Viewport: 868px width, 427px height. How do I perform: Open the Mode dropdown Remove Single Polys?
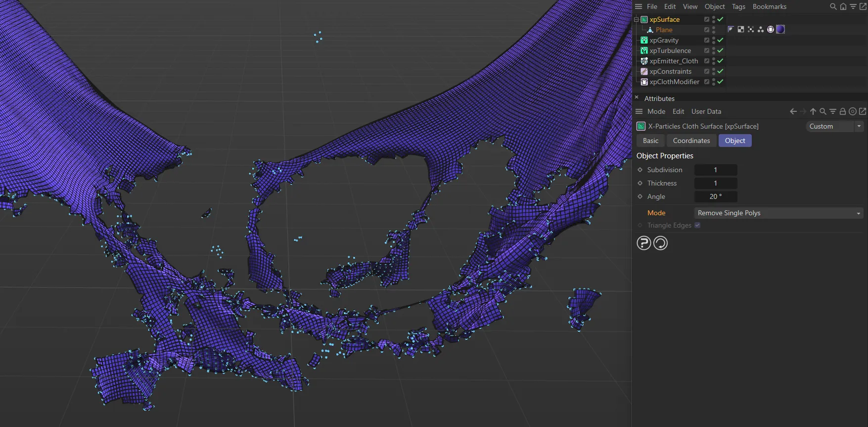(x=778, y=213)
